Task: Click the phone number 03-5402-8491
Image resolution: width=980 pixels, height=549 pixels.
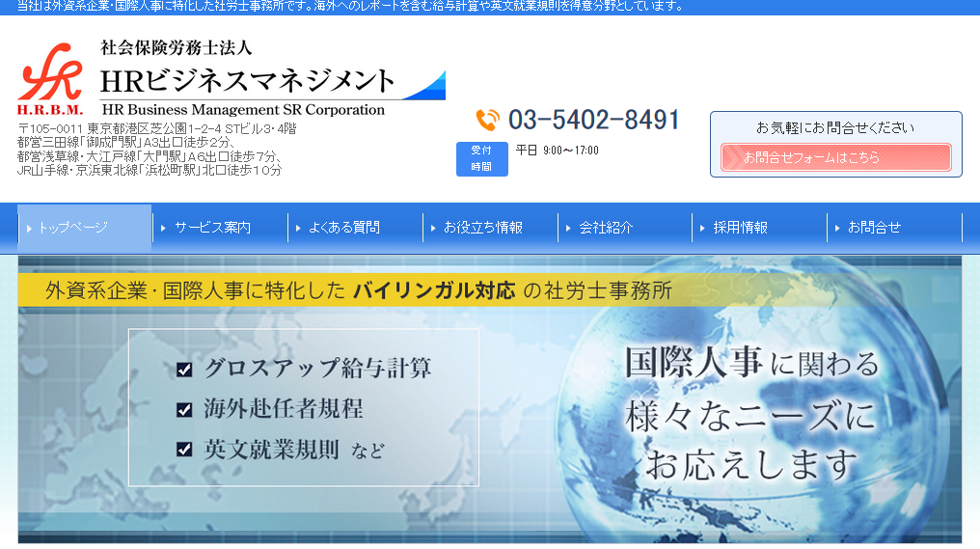Action: pyautogui.click(x=594, y=120)
